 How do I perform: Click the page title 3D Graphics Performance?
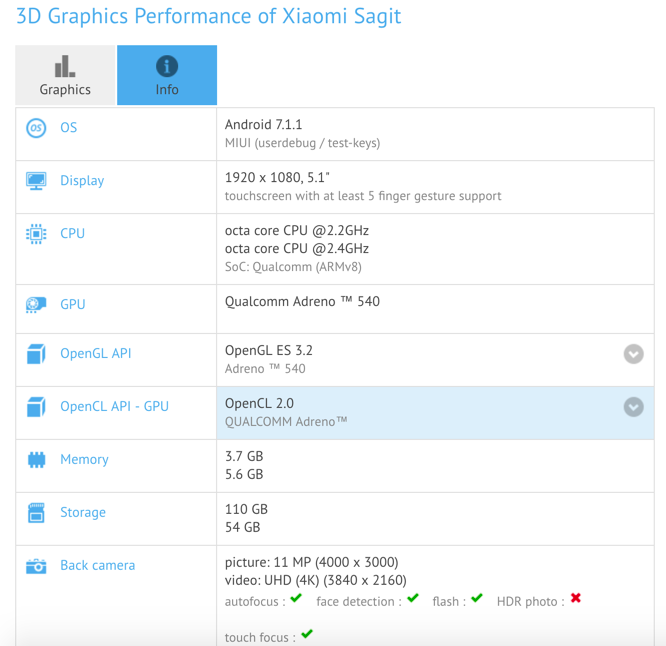[x=209, y=16]
